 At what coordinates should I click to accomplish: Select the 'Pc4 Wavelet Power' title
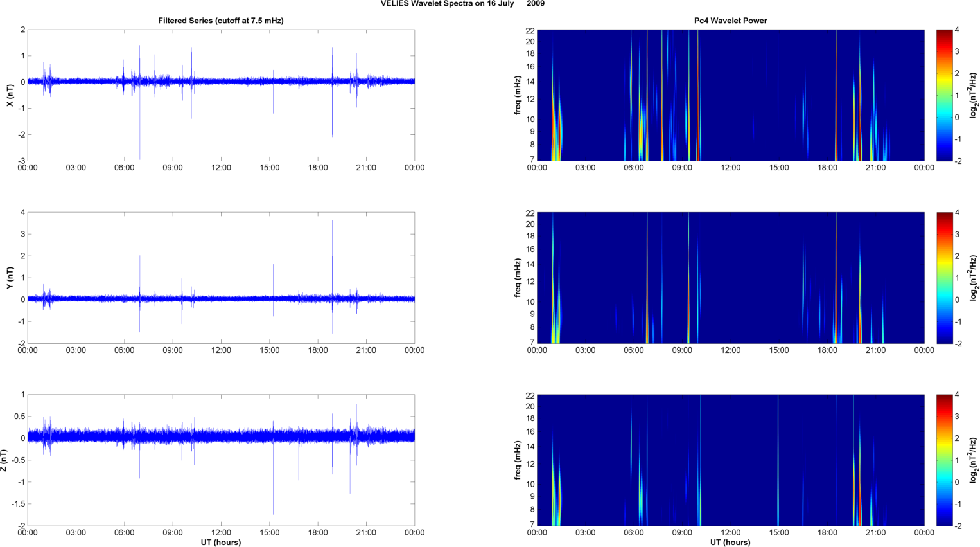click(x=730, y=21)
